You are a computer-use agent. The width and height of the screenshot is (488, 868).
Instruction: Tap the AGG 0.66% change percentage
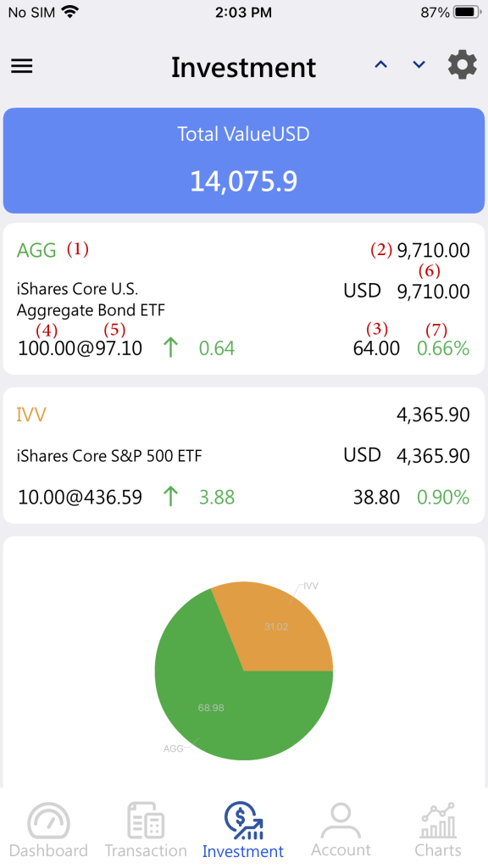[x=443, y=348]
